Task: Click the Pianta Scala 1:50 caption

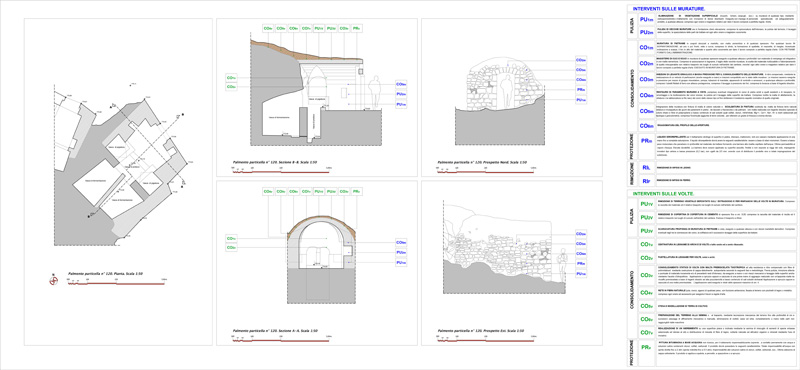Action: [105, 274]
